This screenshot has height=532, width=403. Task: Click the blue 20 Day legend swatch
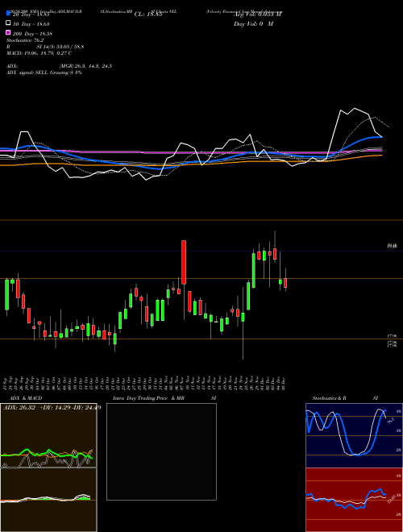tap(8, 13)
